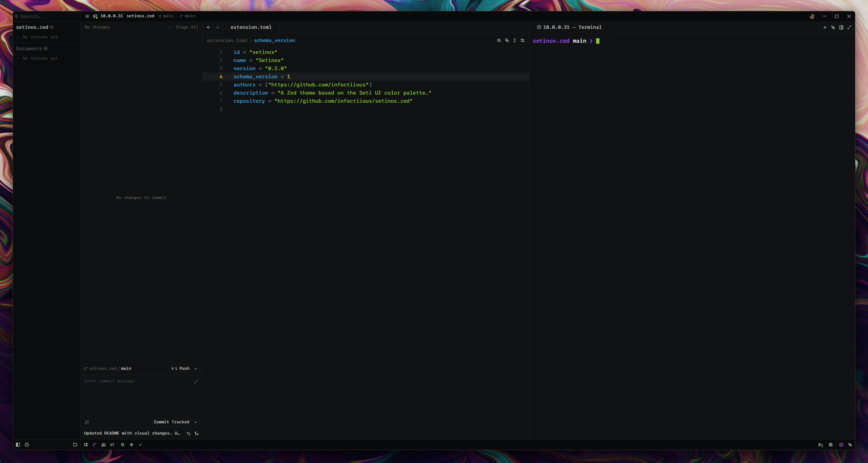
Task: Open buffer search in editor toolbar
Action: (x=499, y=40)
